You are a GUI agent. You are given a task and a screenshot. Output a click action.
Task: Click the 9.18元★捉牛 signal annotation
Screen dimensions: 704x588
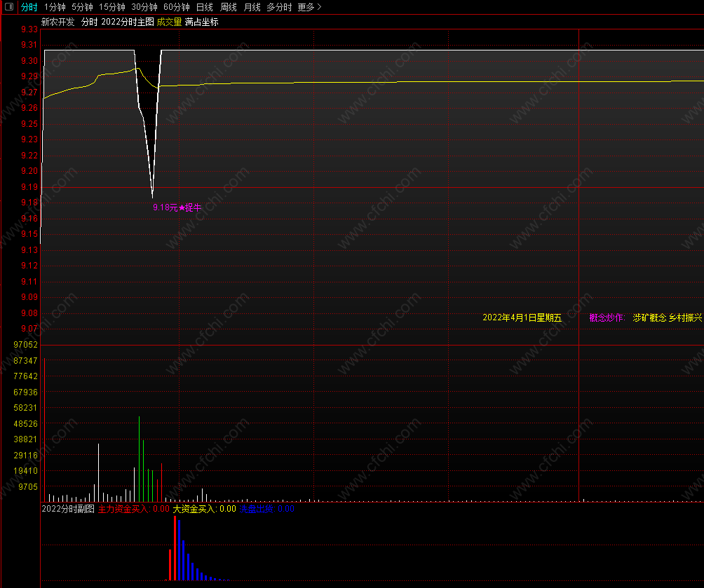click(177, 207)
